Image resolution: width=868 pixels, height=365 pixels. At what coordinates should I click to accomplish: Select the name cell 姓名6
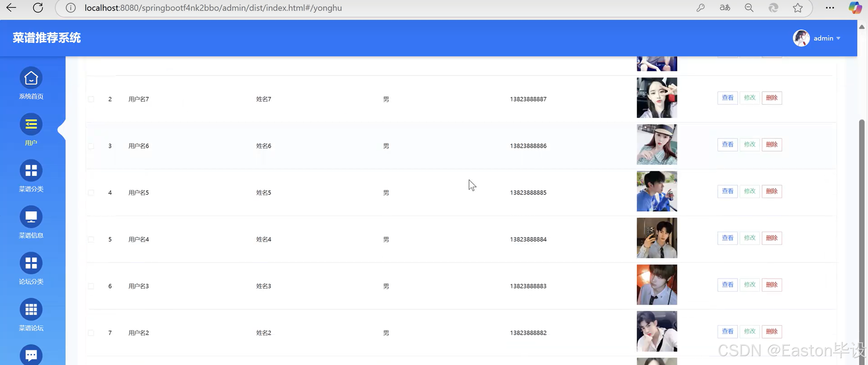coord(264,146)
